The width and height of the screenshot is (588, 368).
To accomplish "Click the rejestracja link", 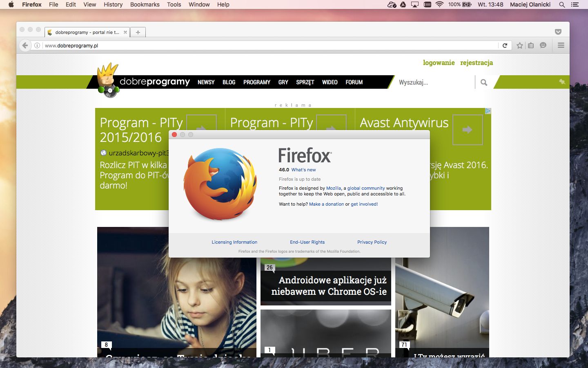I will 477,63.
